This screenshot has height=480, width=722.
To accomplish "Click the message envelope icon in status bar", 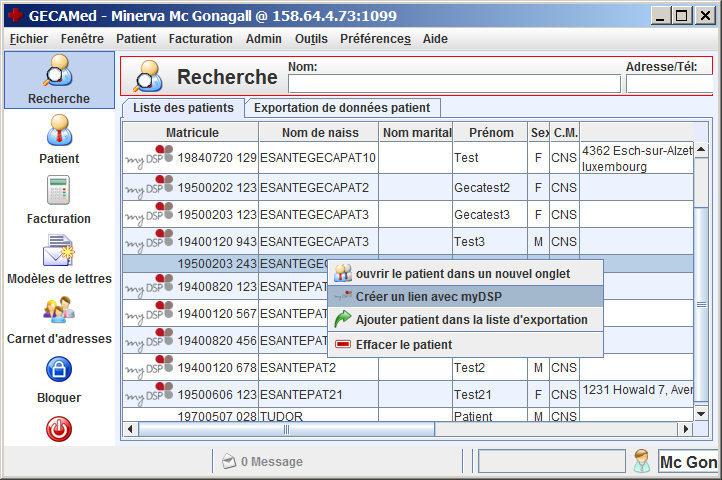I will (x=228, y=461).
